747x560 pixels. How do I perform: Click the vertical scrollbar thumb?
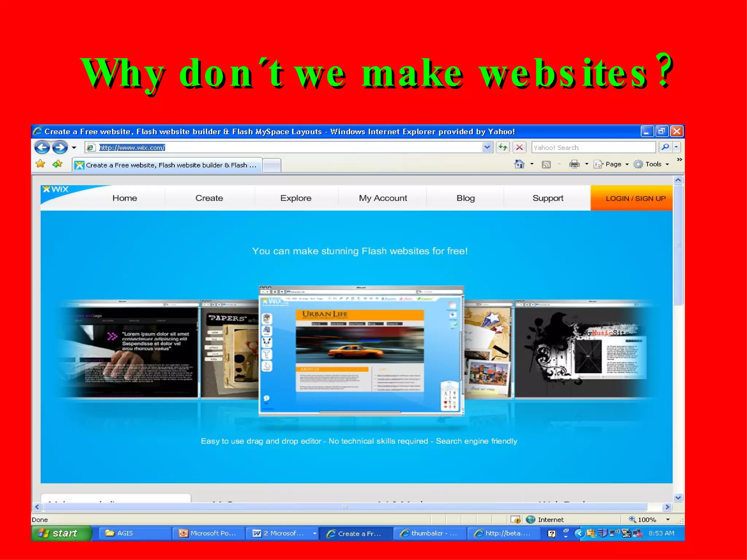pyautogui.click(x=678, y=245)
